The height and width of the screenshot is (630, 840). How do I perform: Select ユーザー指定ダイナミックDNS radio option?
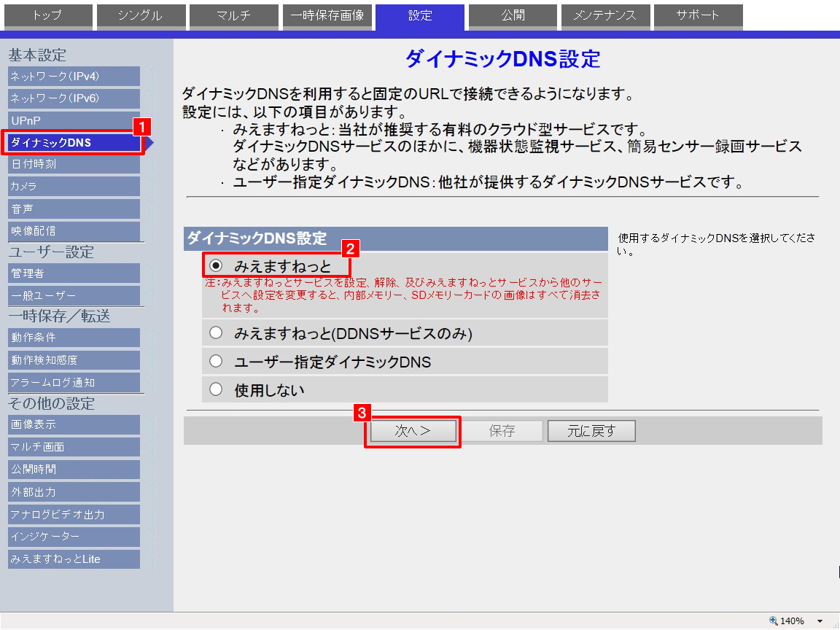coord(216,362)
